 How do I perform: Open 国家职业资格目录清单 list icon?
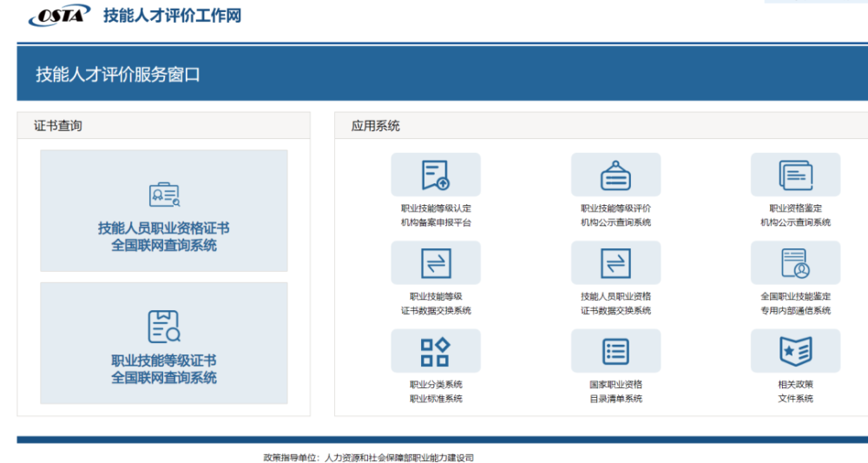[615, 351]
